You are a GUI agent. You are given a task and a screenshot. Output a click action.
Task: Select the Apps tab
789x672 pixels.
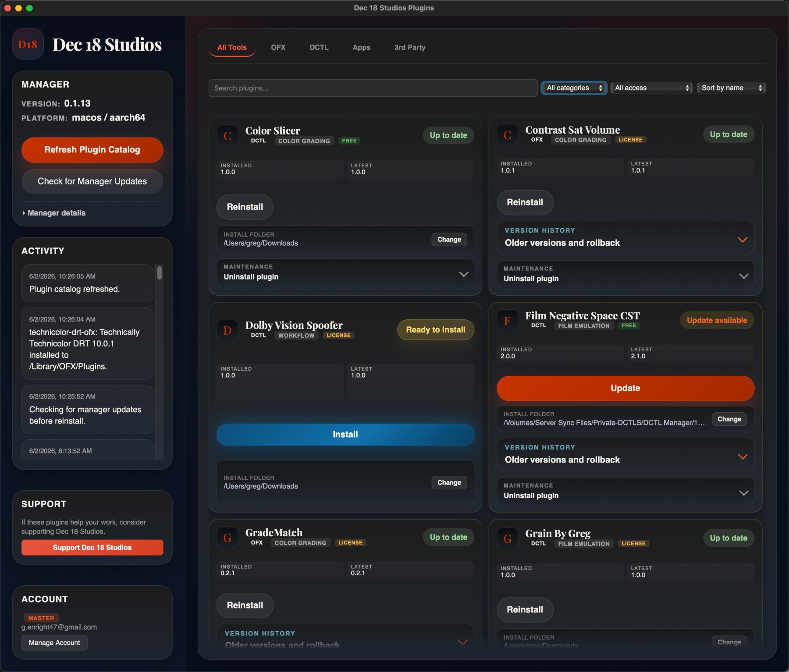point(361,47)
